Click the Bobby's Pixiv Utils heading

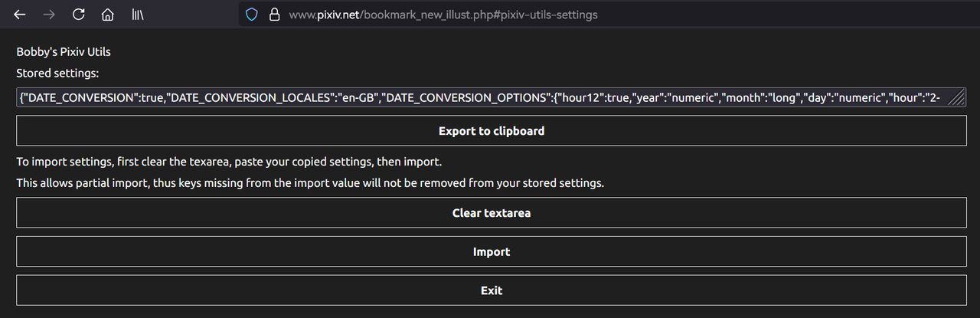pos(64,52)
